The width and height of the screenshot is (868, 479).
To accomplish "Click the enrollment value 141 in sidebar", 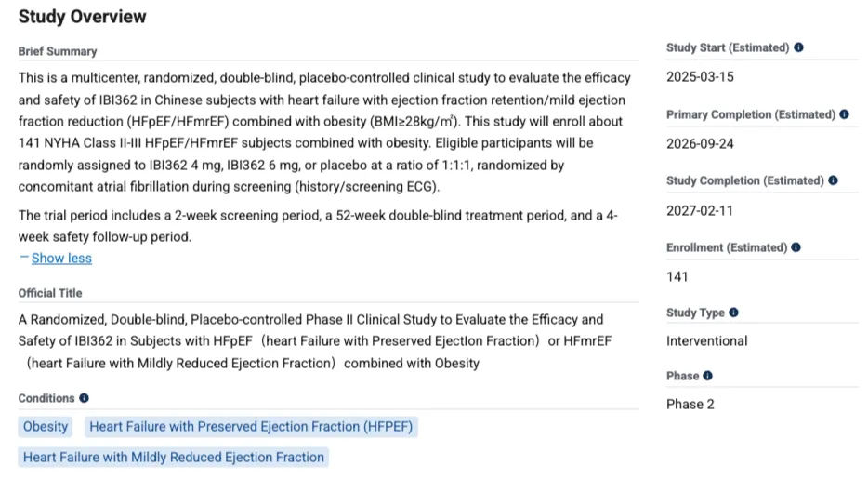I will point(677,276).
